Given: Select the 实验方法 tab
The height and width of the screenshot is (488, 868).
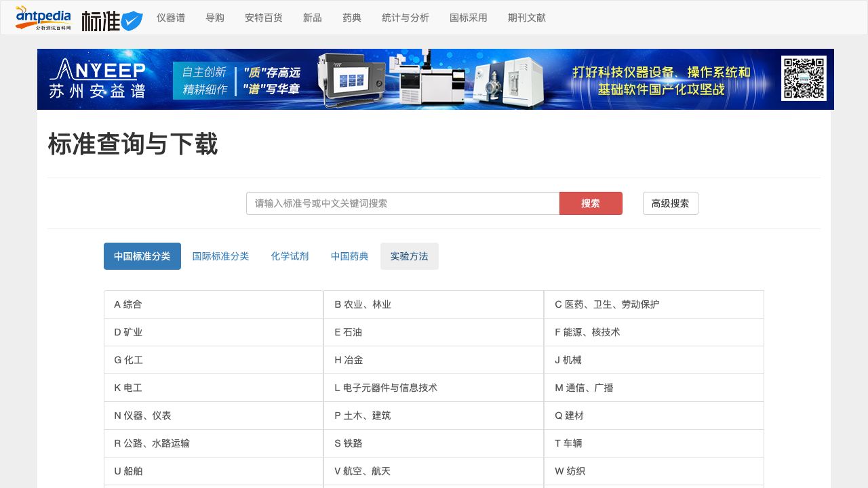Looking at the screenshot, I should pyautogui.click(x=409, y=256).
